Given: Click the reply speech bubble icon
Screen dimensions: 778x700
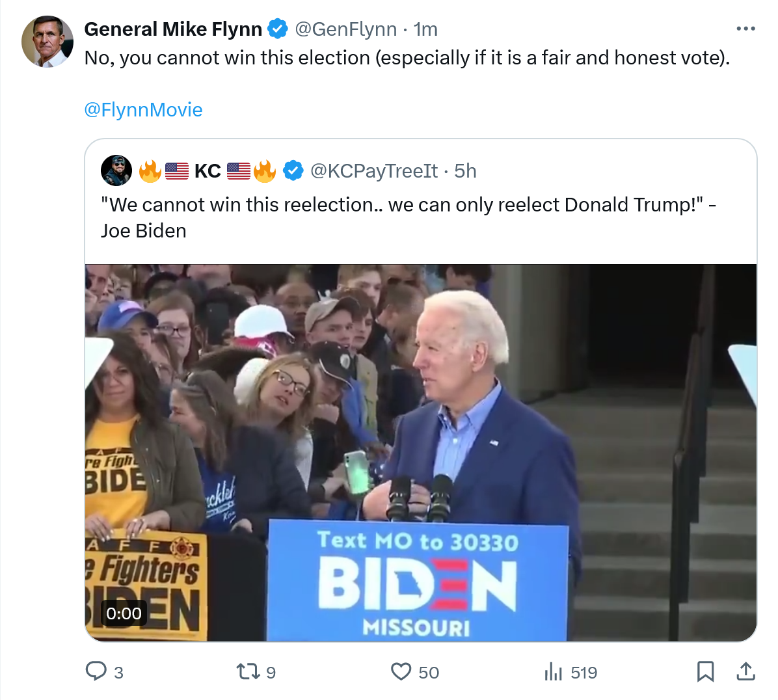Looking at the screenshot, I should (x=96, y=671).
